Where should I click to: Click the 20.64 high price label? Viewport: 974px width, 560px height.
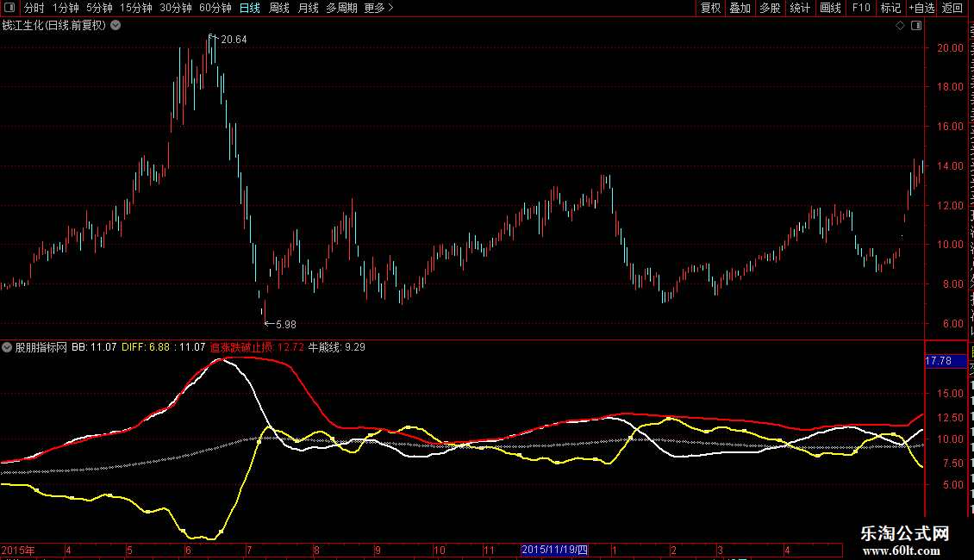pos(234,40)
